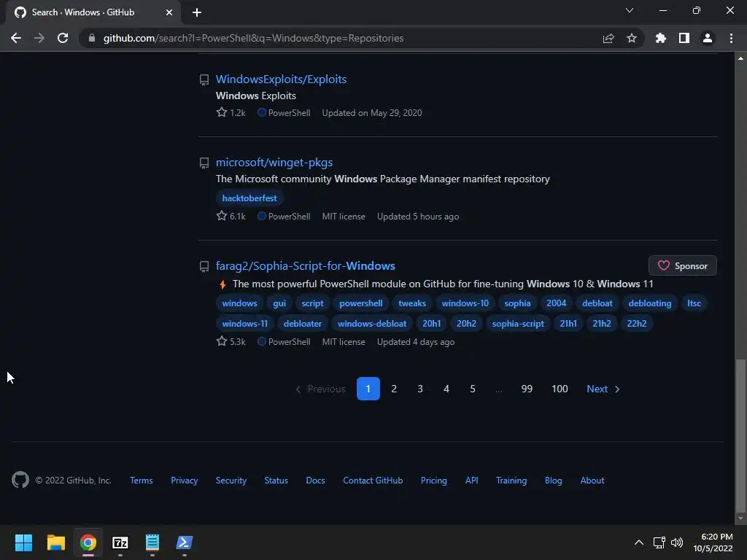Screen dimensions: 747x560
Task: Open File Explorer from the taskbar
Action: point(55,542)
